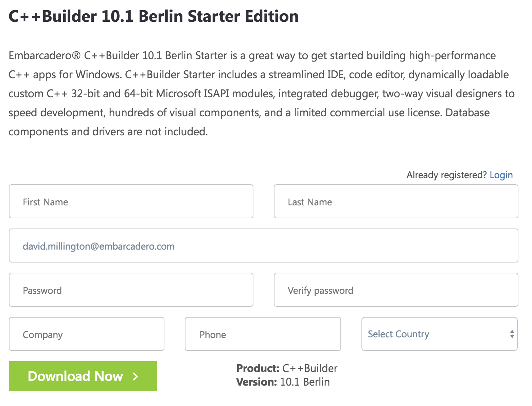The image size is (532, 406).
Task: Click the 'Product: C++Builder' label
Action: 287,368
